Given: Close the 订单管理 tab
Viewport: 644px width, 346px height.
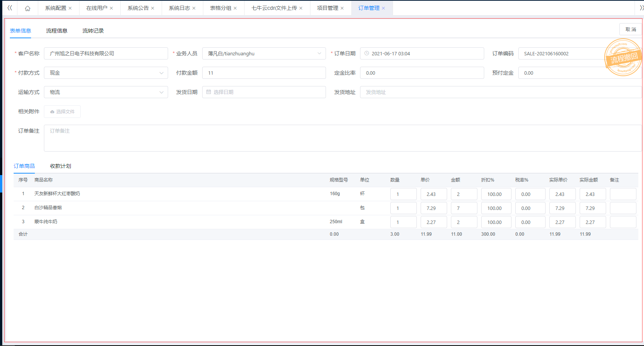Looking at the screenshot, I should pyautogui.click(x=384, y=8).
